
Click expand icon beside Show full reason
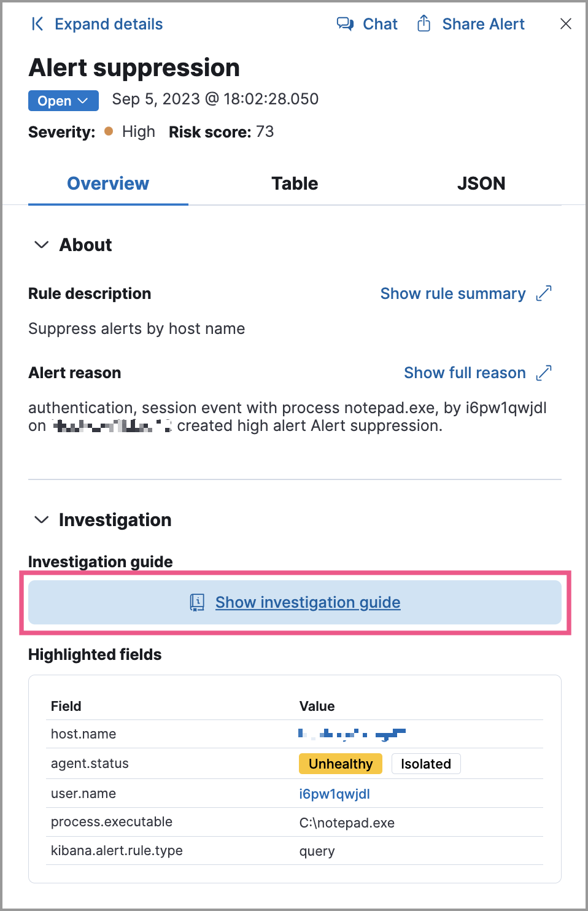(544, 373)
